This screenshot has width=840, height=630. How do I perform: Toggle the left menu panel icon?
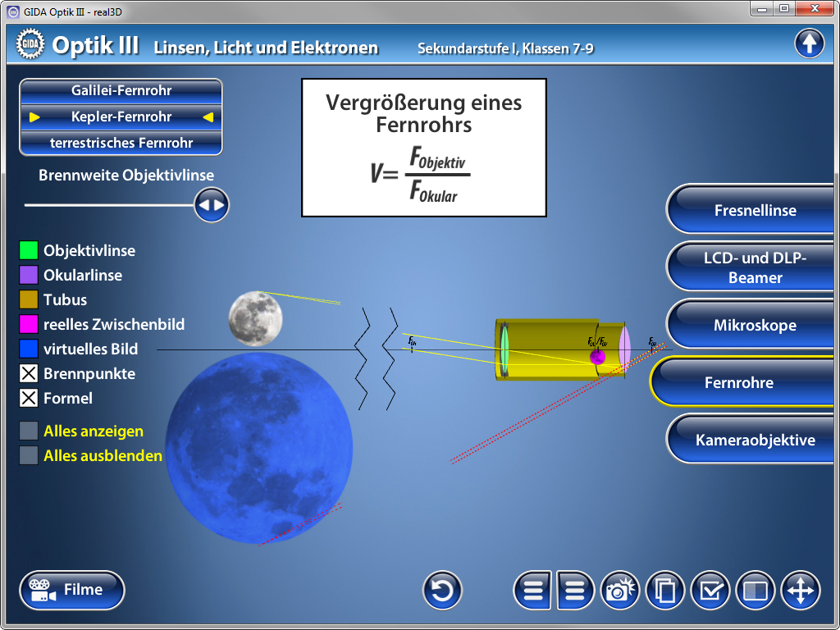click(x=533, y=591)
